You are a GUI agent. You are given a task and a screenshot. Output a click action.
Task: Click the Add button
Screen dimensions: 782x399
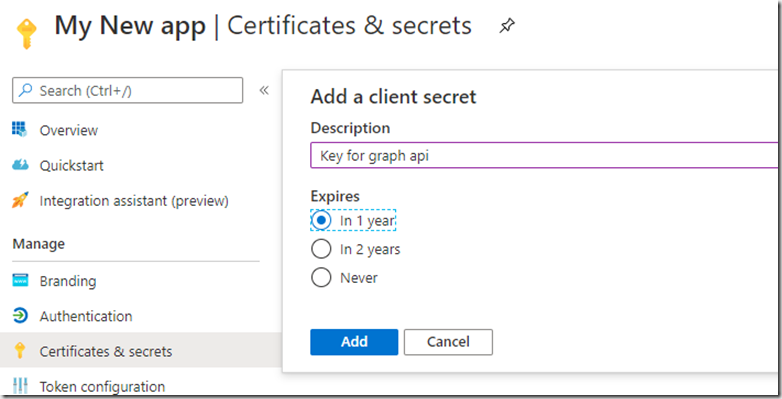[354, 342]
